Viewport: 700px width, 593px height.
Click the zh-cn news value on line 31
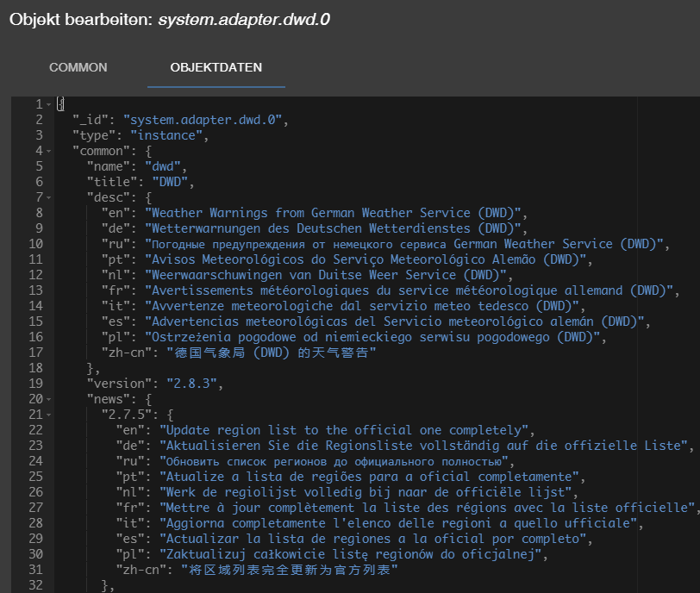point(290,570)
